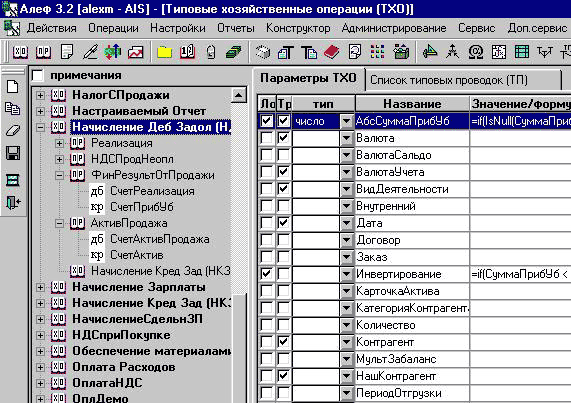Open the Конструктор menu

298,28
